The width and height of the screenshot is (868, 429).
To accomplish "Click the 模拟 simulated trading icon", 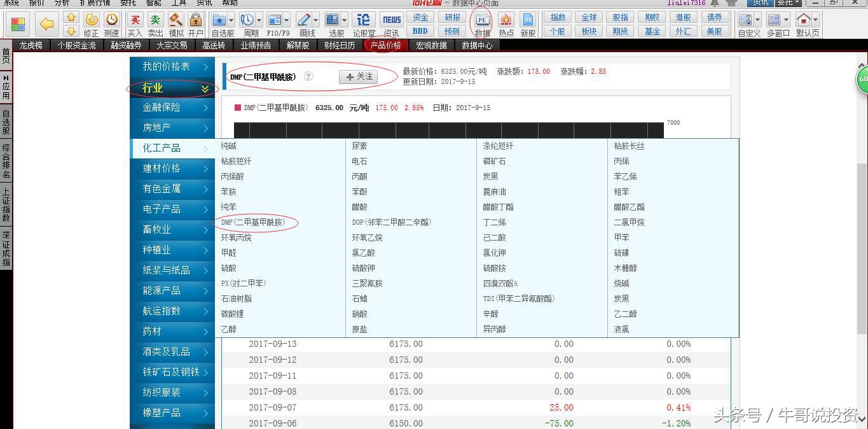I will pos(176,20).
